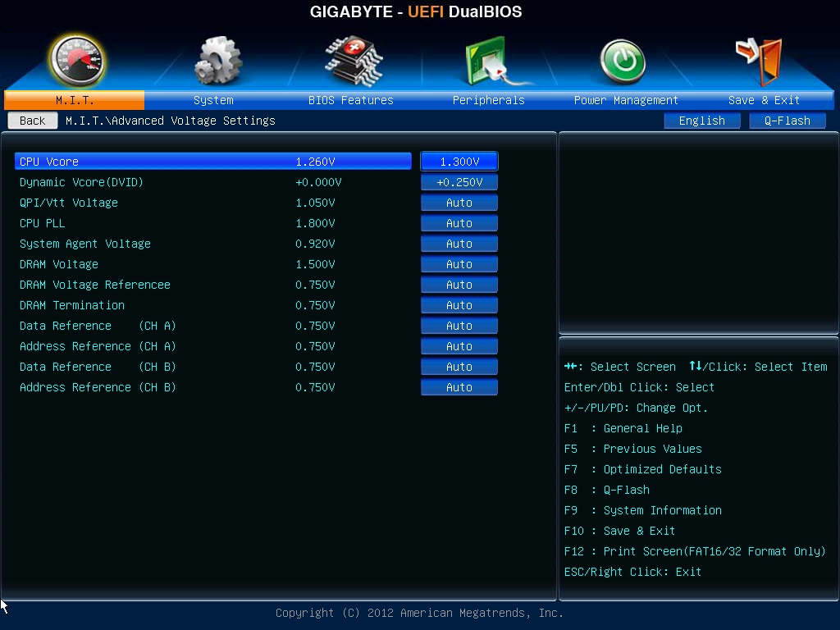The image size is (840, 630).
Task: Select the CPU Vcore row label
Action: pyautogui.click(x=48, y=162)
